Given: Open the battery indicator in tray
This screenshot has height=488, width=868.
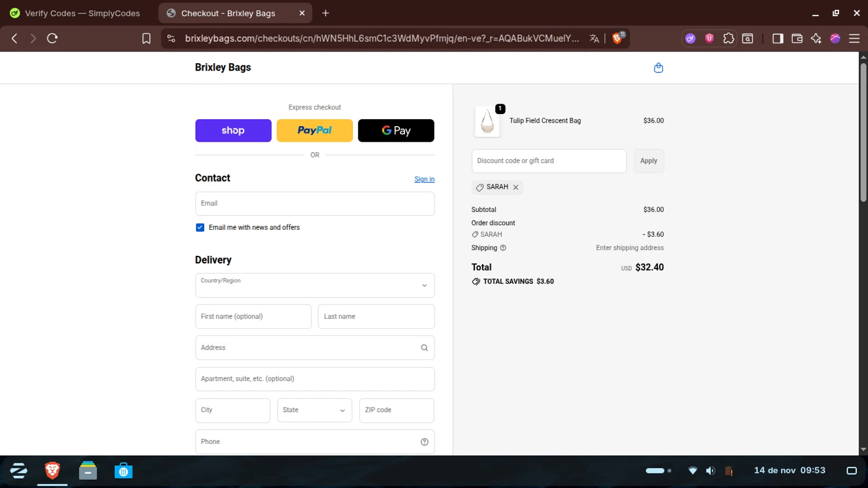Looking at the screenshot, I should (729, 471).
